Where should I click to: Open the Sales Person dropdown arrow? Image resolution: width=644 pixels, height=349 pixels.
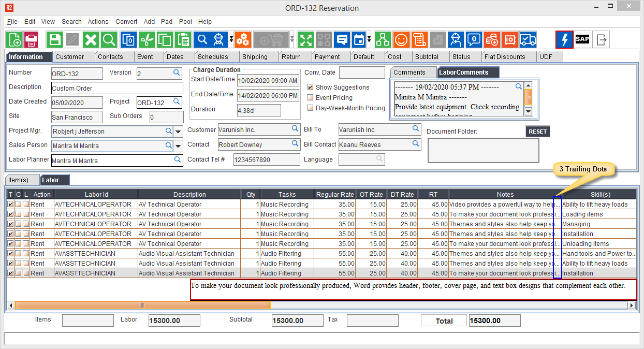[x=179, y=146]
